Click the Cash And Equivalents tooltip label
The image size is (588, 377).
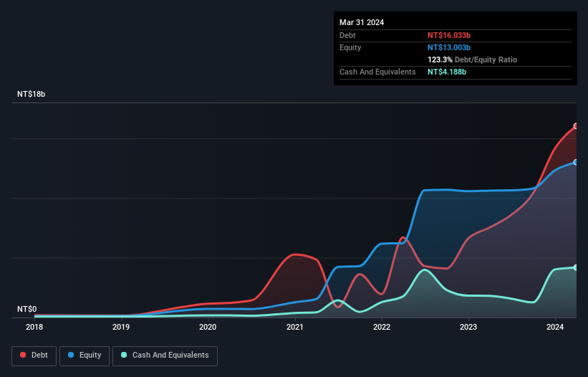click(377, 72)
